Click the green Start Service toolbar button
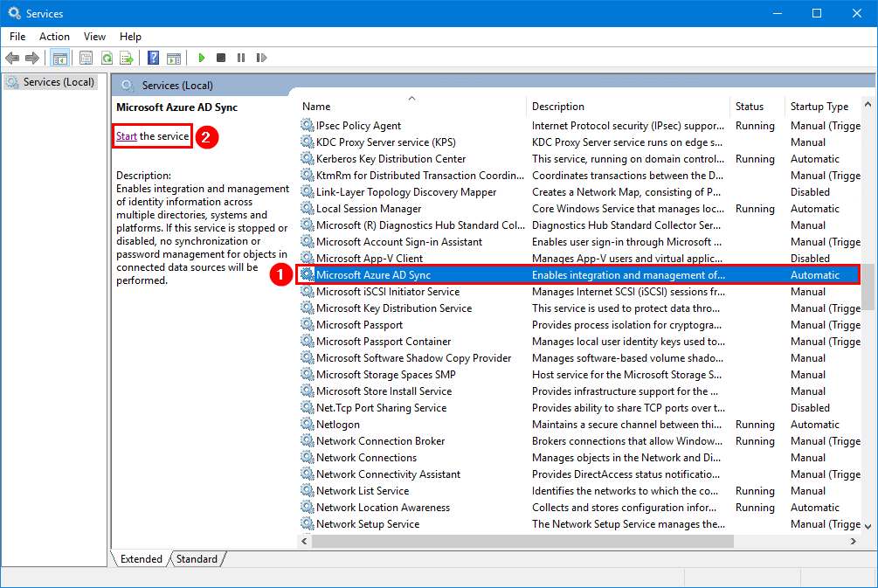Viewport: 878px width, 588px height. coord(202,58)
